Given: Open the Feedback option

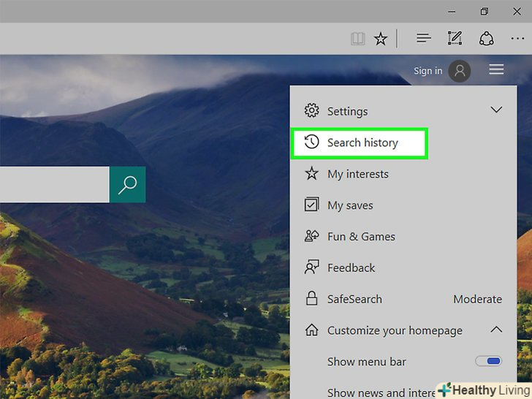Looking at the screenshot, I should point(351,268).
